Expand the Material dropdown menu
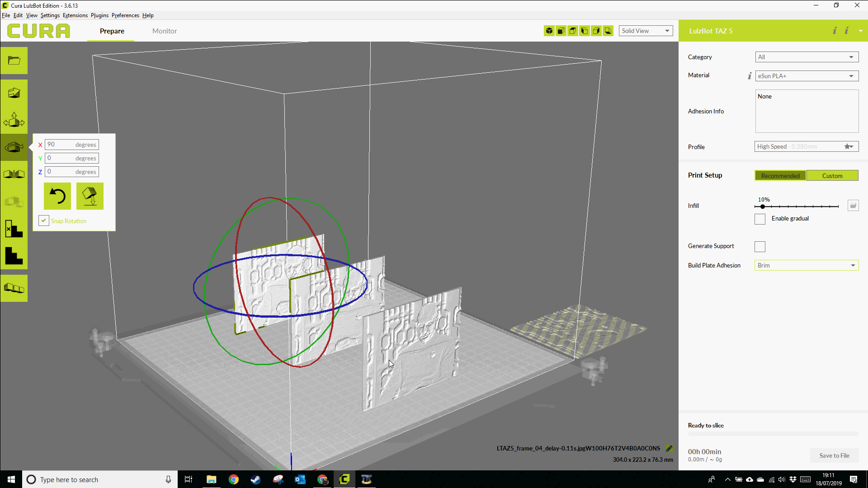Viewport: 868px width, 488px height. (x=851, y=75)
